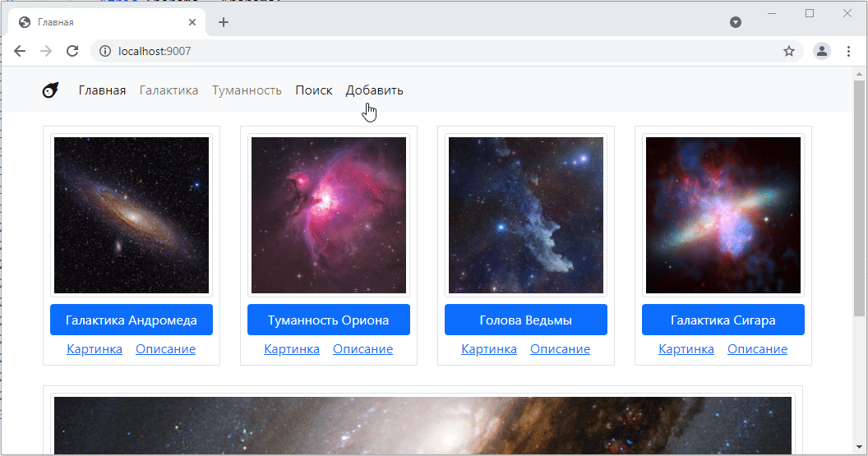Open the Галактика nav menu item
This screenshot has width=868, height=456.
point(169,90)
